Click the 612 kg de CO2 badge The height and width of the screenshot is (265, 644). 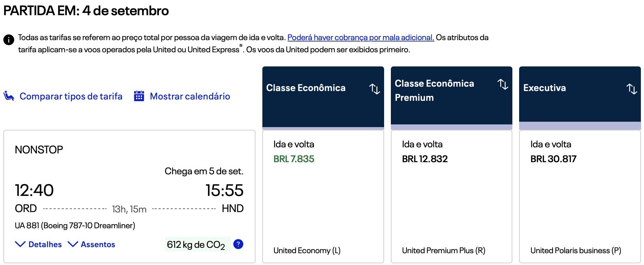pyautogui.click(x=196, y=244)
